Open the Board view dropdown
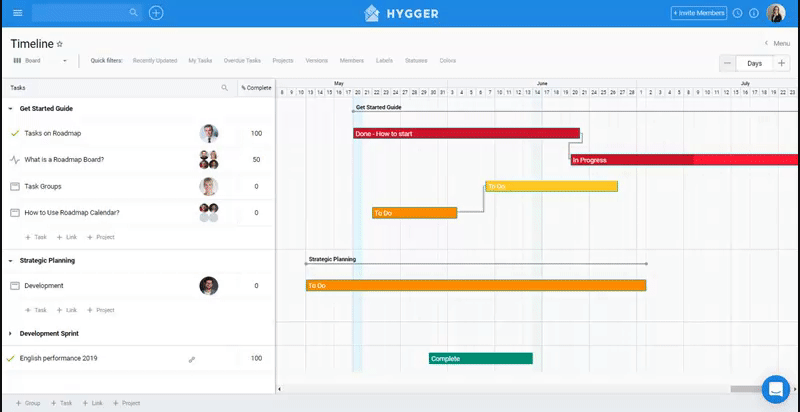Viewport: 800px width, 412px height. [40, 61]
